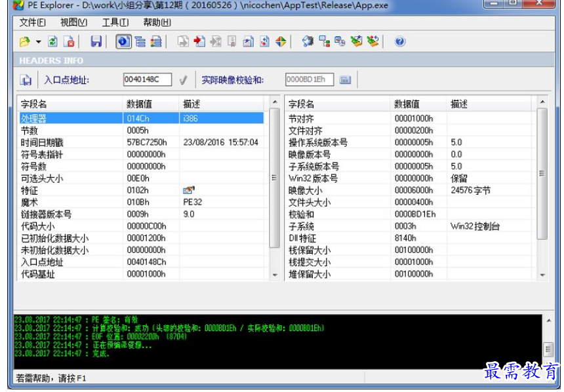
Task: Click the help question mark icon
Action: tap(399, 42)
